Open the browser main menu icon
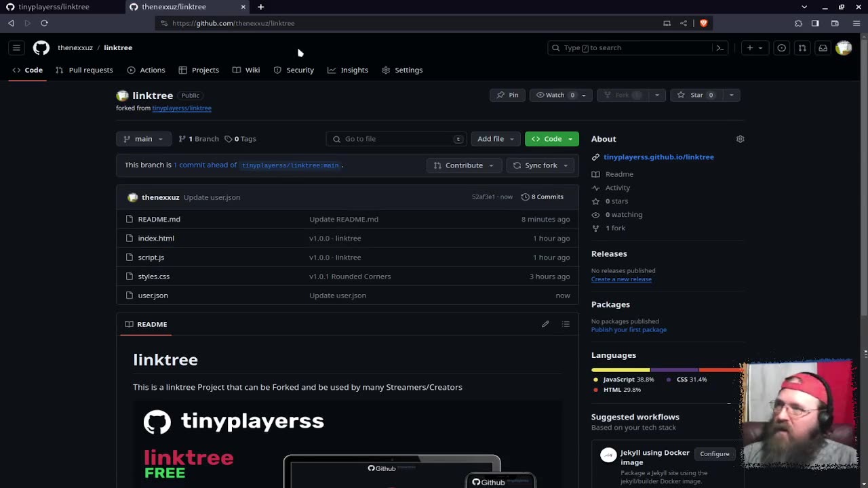 [856, 23]
